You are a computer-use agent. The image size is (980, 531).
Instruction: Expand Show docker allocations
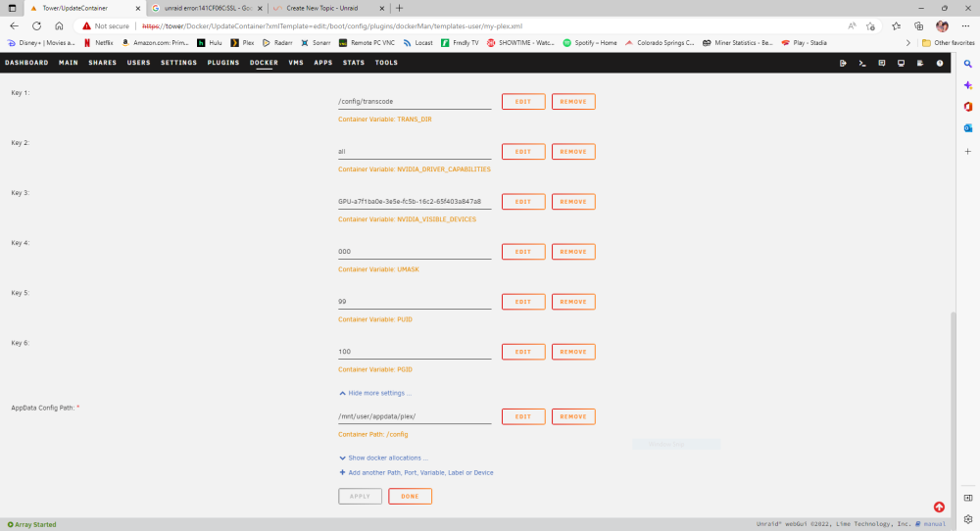point(383,458)
